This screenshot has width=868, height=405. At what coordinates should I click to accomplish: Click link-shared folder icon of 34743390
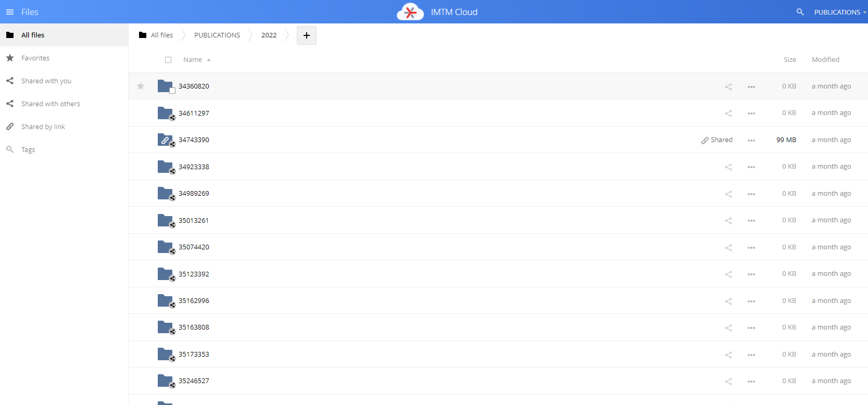(x=165, y=140)
